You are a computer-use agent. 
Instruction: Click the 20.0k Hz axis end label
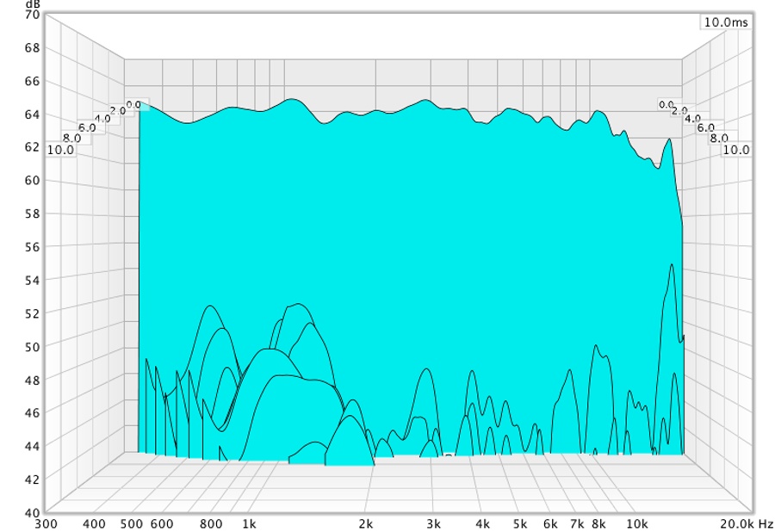click(x=747, y=524)
